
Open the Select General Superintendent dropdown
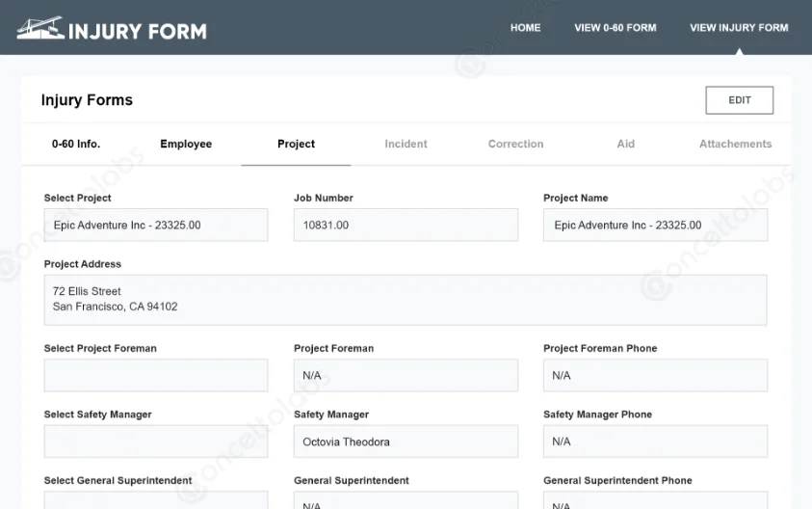click(156, 500)
